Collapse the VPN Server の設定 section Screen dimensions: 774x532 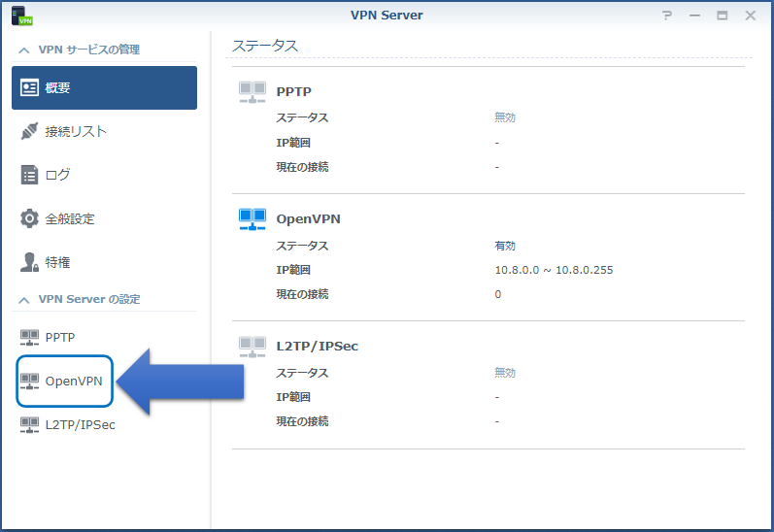(23, 300)
